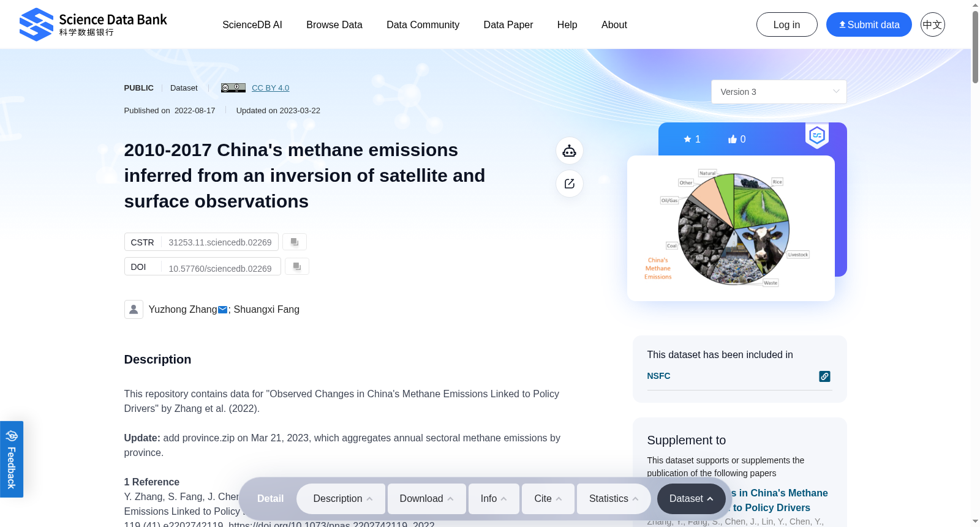Image resolution: width=980 pixels, height=527 pixels.
Task: Click author name Shuangxi Fang
Action: click(x=266, y=310)
